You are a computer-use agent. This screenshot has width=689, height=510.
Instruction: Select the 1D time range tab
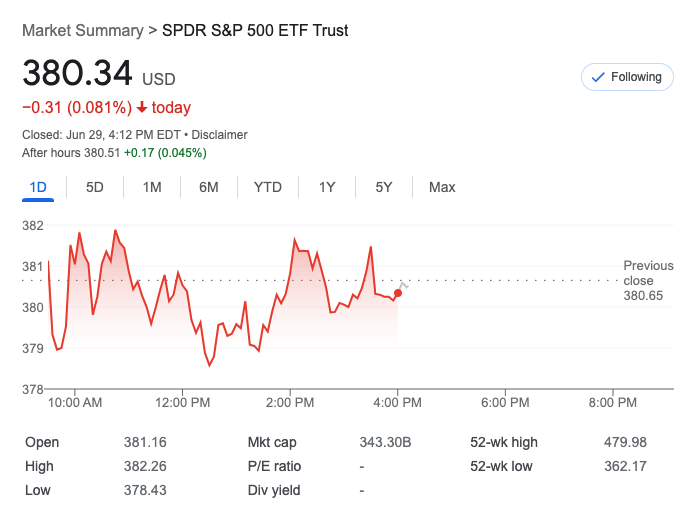click(39, 187)
